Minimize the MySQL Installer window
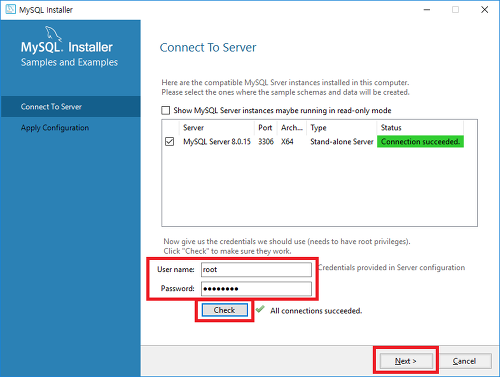 click(427, 10)
